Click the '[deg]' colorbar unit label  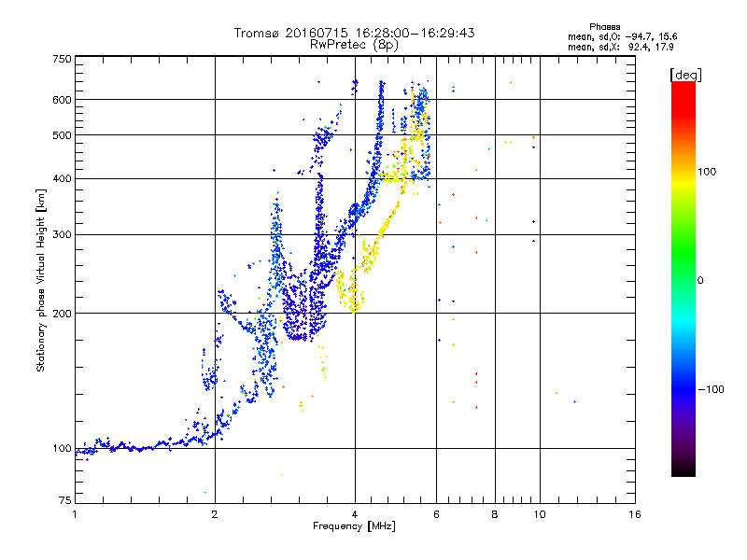[685, 75]
